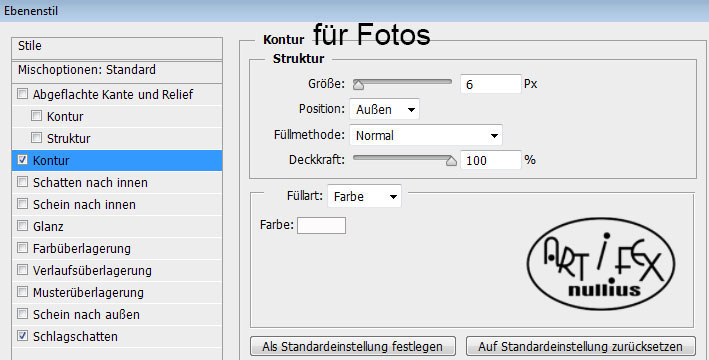Toggle the Glanz checkbox
The height and width of the screenshot is (360, 709).
pyautogui.click(x=22, y=226)
